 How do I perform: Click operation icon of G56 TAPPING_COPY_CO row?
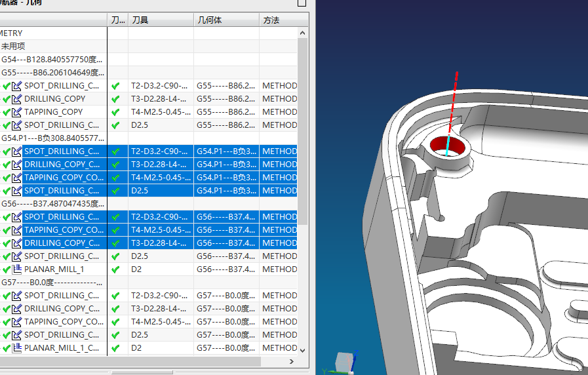click(x=16, y=230)
